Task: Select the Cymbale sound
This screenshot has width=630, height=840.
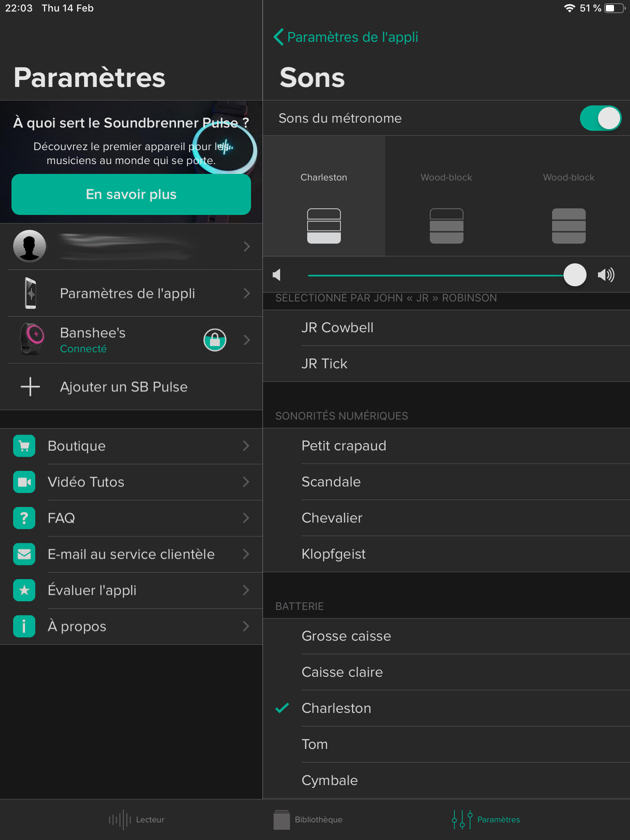Action: [x=446, y=781]
